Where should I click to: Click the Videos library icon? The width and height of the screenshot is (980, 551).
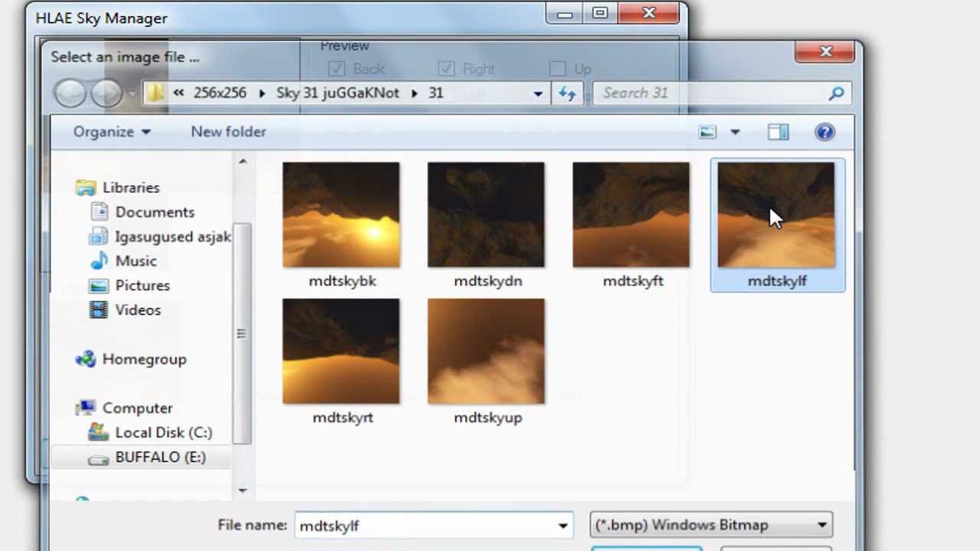100,310
